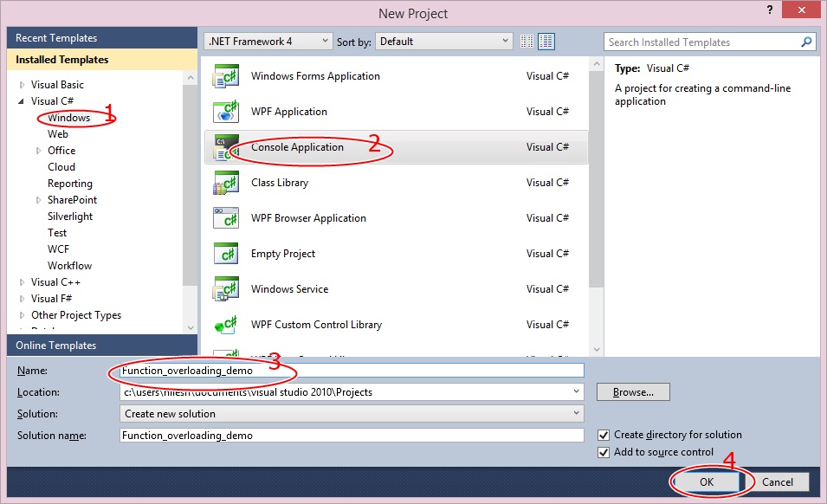Select the WPF Application template name
Image resolution: width=827 pixels, height=504 pixels.
click(x=289, y=112)
